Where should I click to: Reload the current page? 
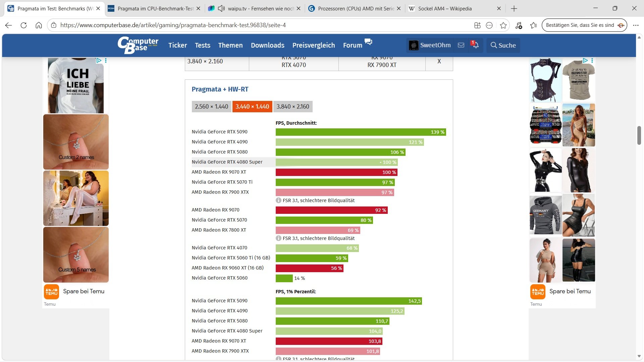pos(23,25)
